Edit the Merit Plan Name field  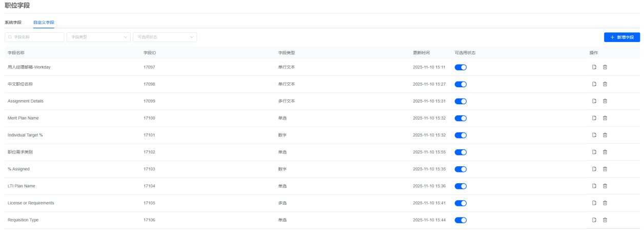coord(594,118)
